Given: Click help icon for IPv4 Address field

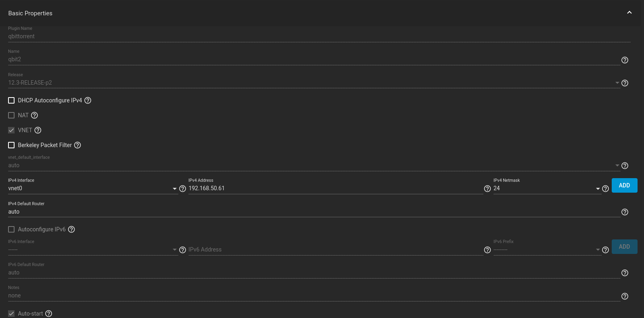Looking at the screenshot, I should pyautogui.click(x=487, y=189).
